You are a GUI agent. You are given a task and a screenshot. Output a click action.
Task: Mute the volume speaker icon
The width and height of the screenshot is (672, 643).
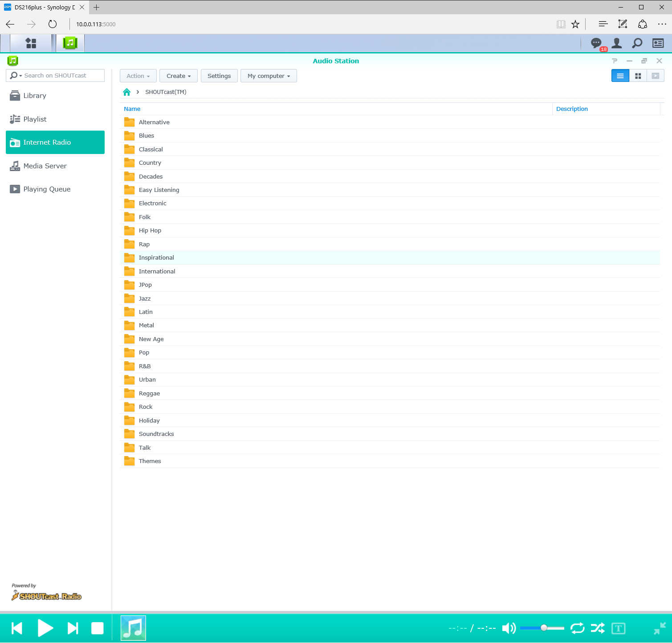click(x=509, y=628)
